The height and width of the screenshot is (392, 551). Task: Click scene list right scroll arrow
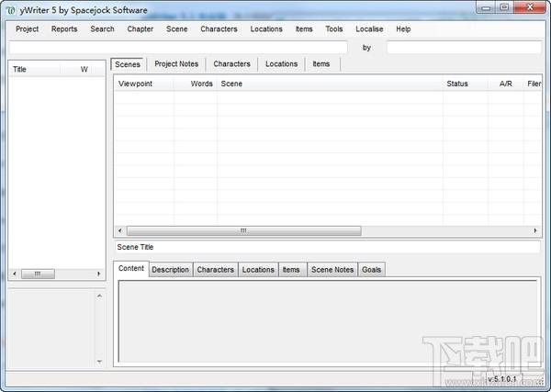click(535, 230)
